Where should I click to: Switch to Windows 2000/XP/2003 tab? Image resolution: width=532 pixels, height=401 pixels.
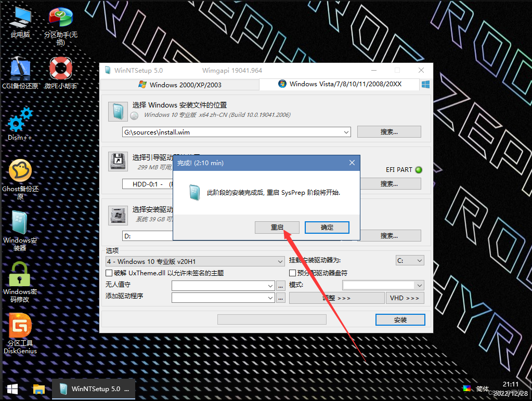[x=180, y=85]
